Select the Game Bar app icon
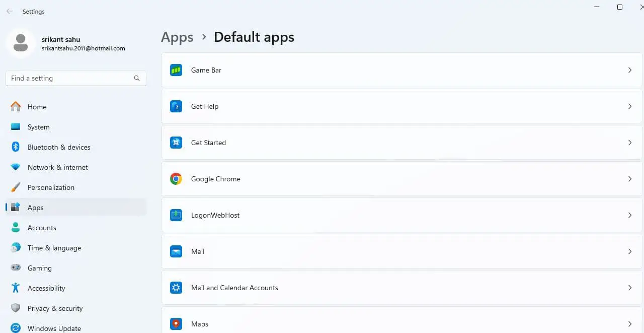This screenshot has height=333, width=644. tap(176, 70)
